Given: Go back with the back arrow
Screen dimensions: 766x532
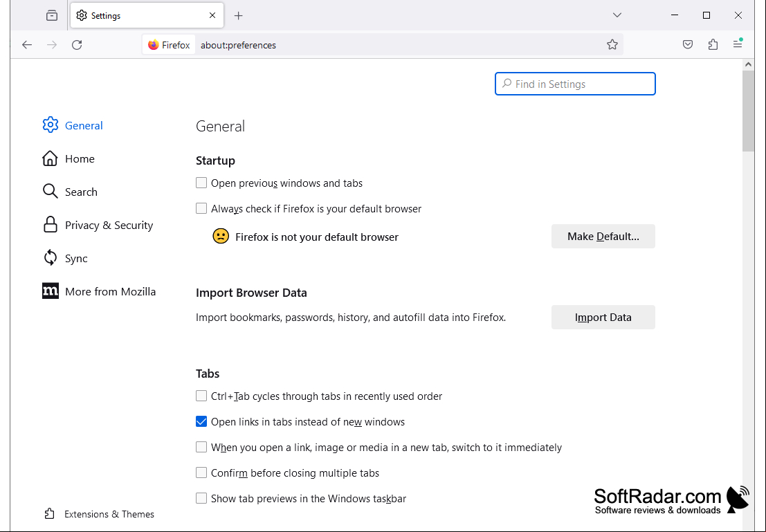Looking at the screenshot, I should click(x=27, y=45).
